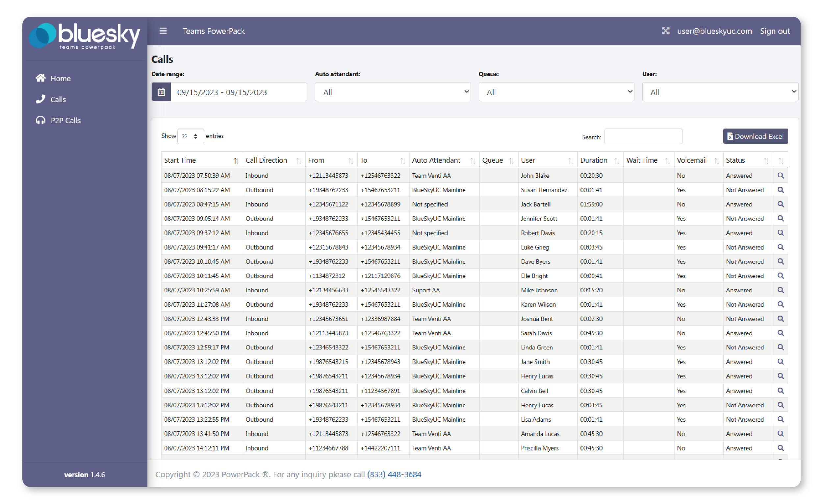The width and height of the screenshot is (823, 504).
Task: Open the Auto attendant dropdown
Action: [x=393, y=92]
